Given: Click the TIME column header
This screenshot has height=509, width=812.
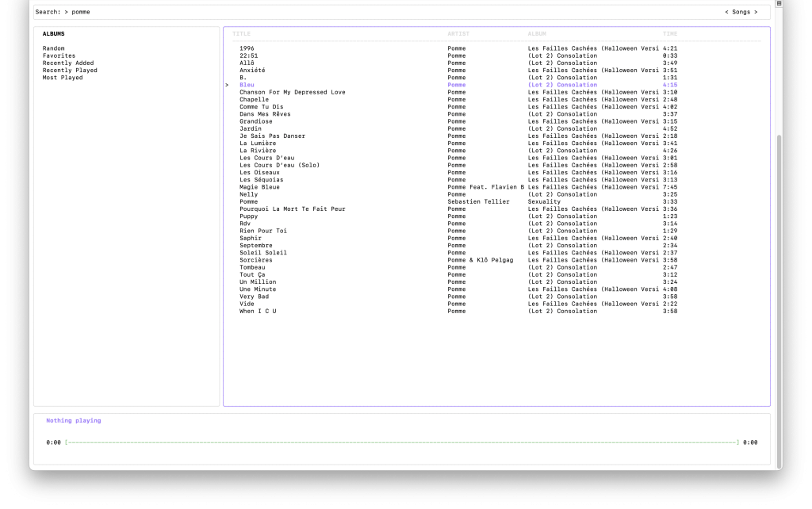Looking at the screenshot, I should [670, 33].
